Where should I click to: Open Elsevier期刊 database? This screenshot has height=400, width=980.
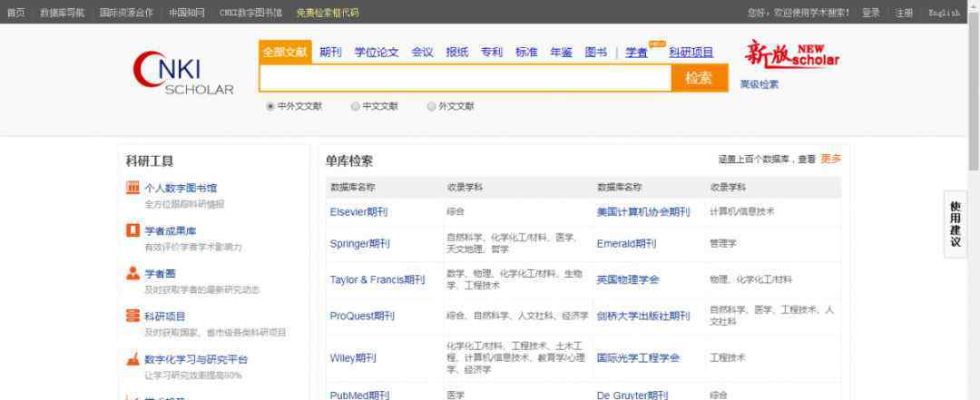pos(358,212)
